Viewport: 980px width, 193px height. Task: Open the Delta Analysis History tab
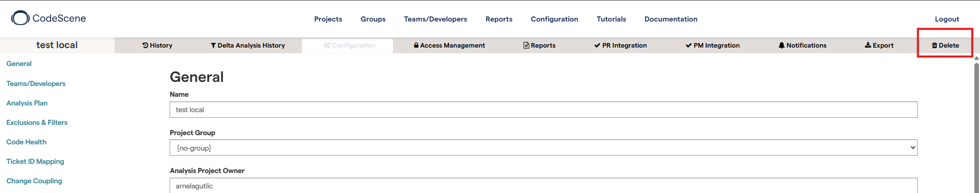248,46
